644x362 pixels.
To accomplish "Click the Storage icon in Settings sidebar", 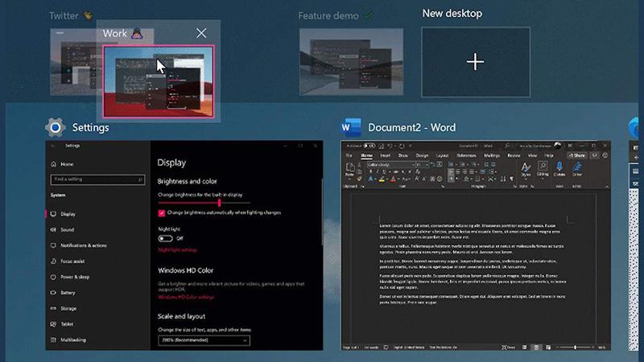I will [52, 308].
